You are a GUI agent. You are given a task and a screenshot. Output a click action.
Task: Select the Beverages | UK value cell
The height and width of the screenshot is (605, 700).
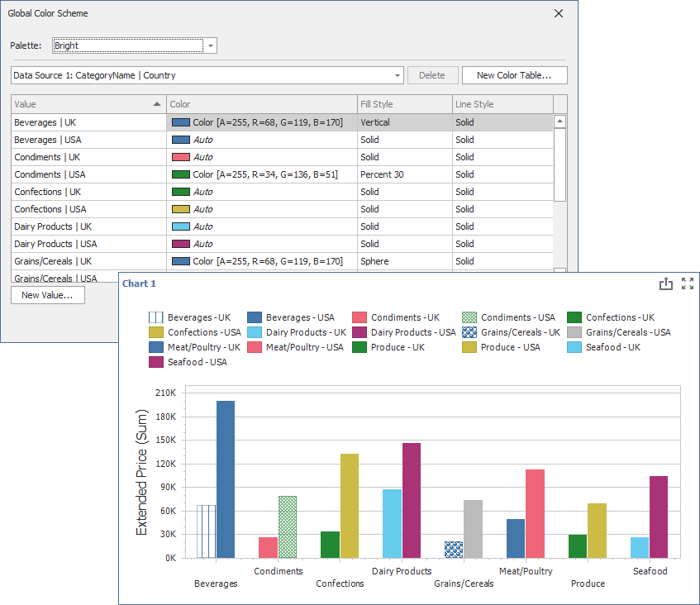[88, 122]
